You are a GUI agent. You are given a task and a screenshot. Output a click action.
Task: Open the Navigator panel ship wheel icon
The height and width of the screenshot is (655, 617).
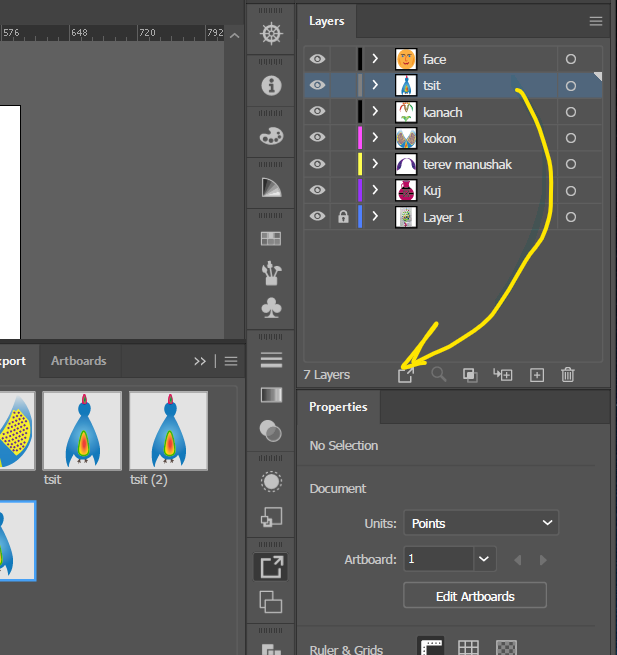tap(271, 34)
